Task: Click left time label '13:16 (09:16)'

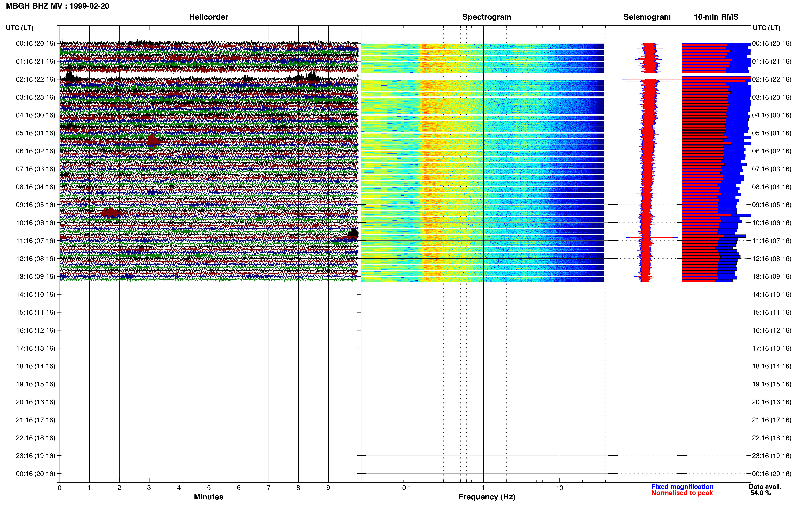Action: click(35, 277)
